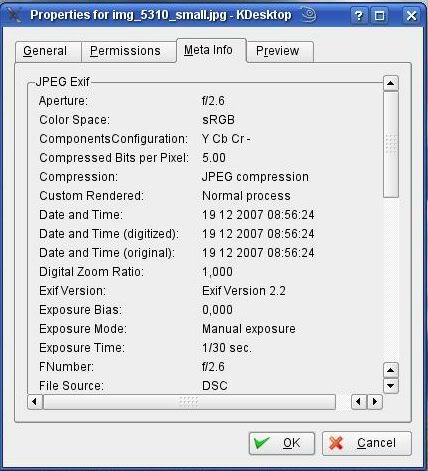The height and width of the screenshot is (471, 428).
Task: Close the Properties dialog with X
Action: [x=411, y=16]
